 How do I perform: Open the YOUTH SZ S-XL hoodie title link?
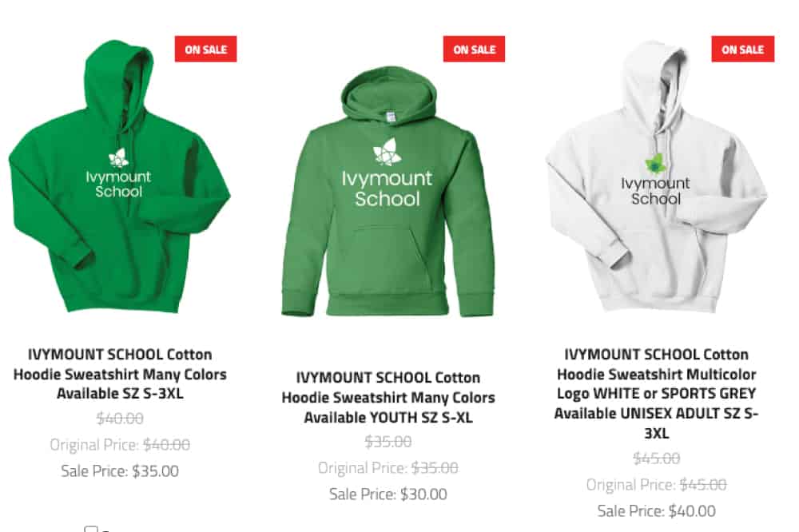(388, 397)
